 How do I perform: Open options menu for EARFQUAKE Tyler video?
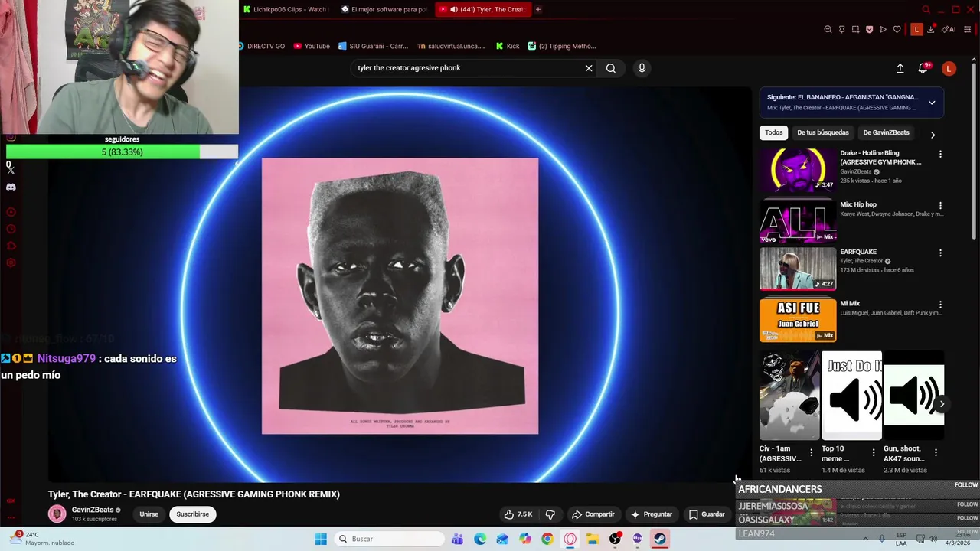[940, 253]
